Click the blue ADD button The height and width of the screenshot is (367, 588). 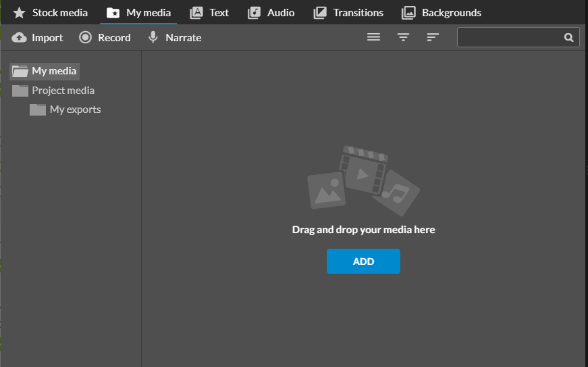pos(363,261)
